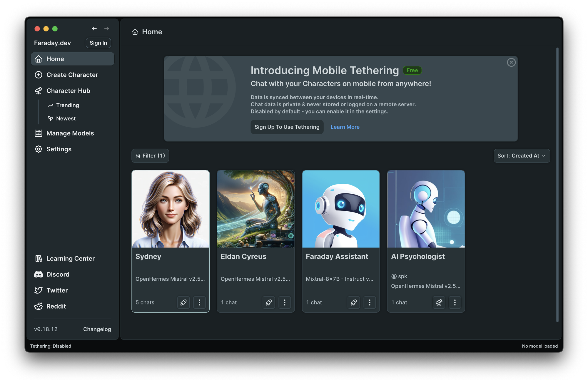Follow the Learn More link
The image size is (588, 385).
pyautogui.click(x=345, y=127)
